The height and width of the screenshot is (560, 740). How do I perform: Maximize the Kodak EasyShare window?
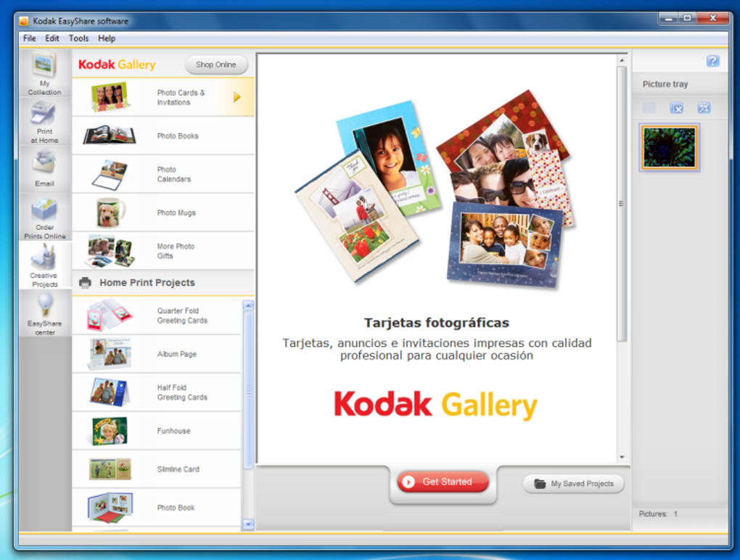click(687, 18)
